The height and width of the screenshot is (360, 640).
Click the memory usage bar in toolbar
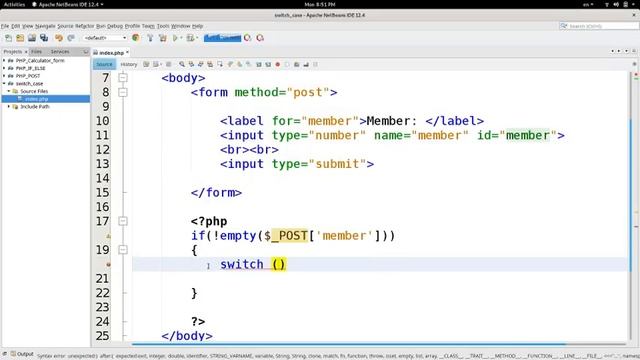pyautogui.click(x=222, y=38)
